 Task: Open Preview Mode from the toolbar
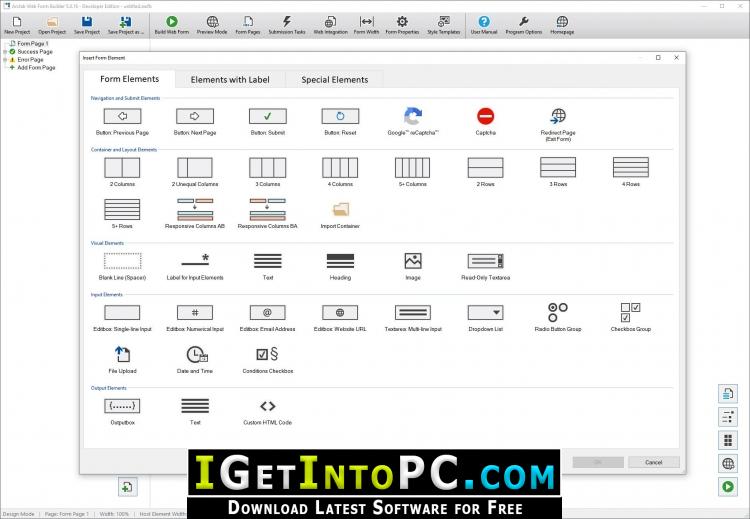(x=212, y=25)
